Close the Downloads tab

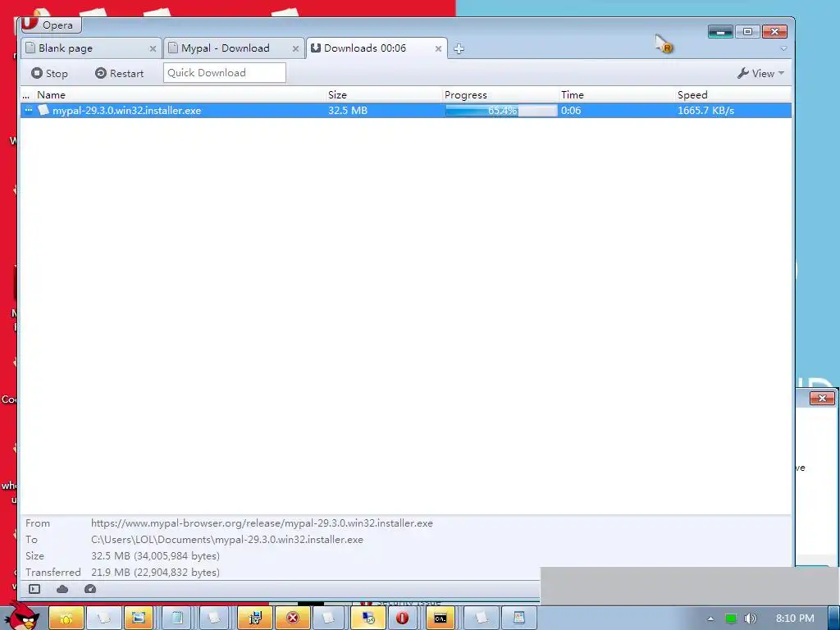pyautogui.click(x=438, y=48)
